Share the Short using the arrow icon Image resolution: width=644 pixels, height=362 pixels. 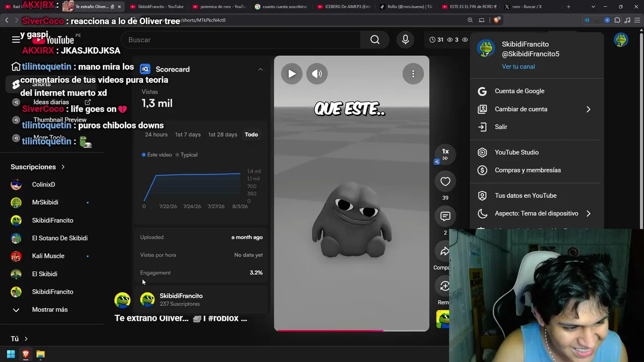(x=445, y=251)
